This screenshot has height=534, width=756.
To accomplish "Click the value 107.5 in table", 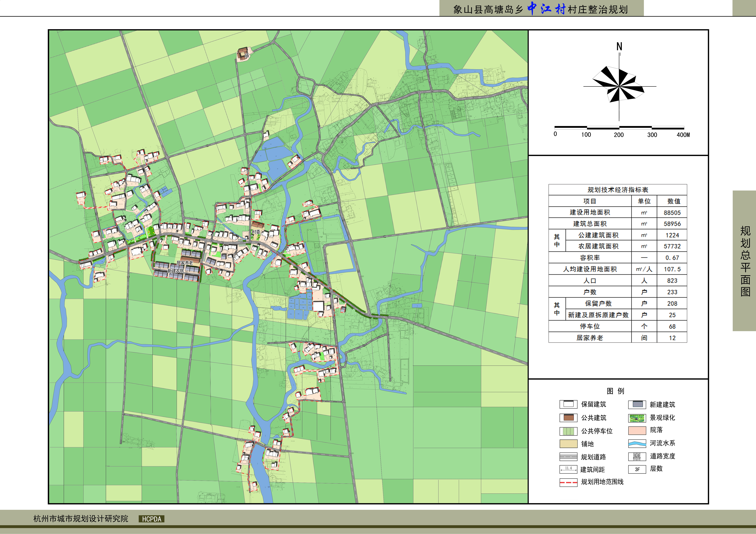I will click(x=672, y=269).
